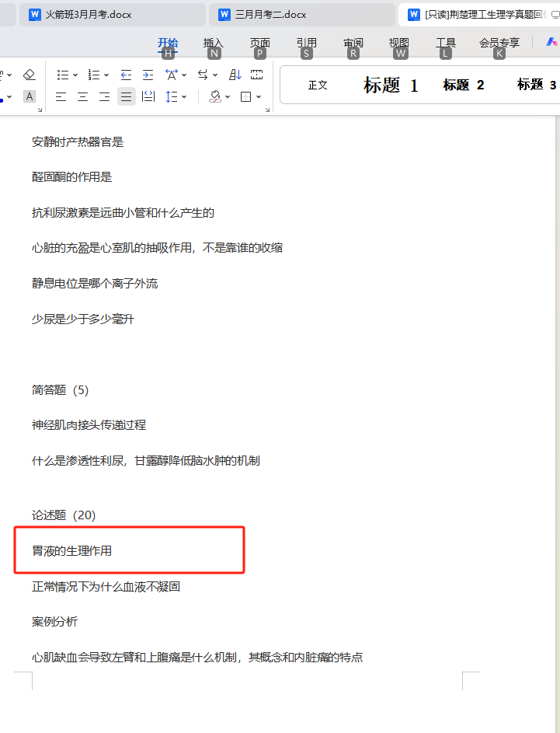
Task: Switch to the 审阅 ribbon tab
Action: tap(353, 43)
